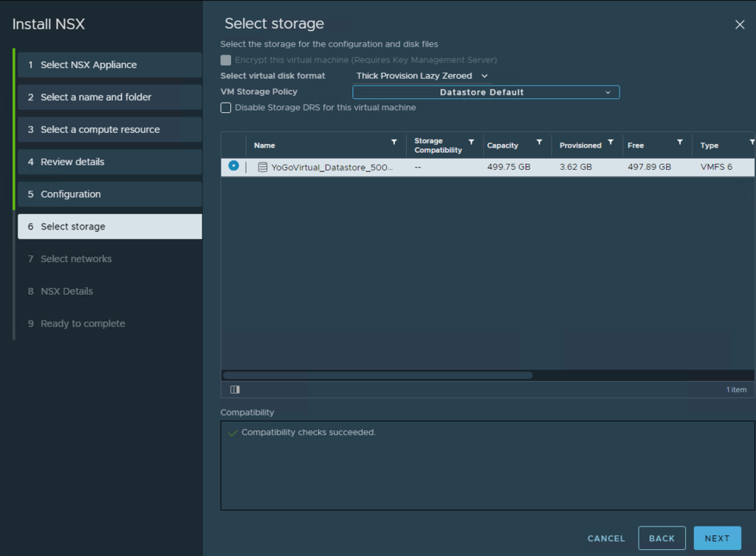The width and height of the screenshot is (756, 556).
Task: Click the BACK button
Action: [x=661, y=538]
